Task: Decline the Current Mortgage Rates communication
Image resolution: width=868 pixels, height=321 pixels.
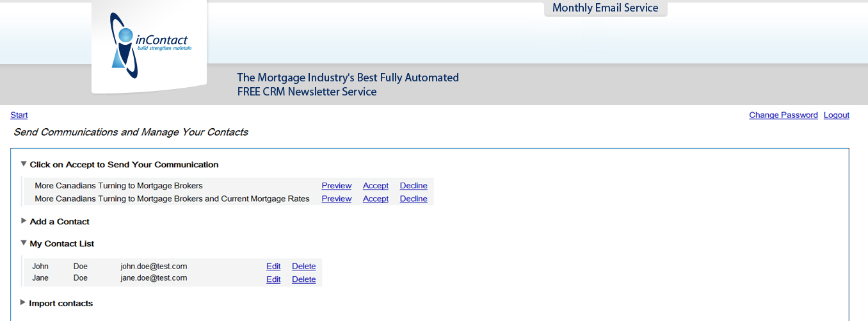Action: 414,199
